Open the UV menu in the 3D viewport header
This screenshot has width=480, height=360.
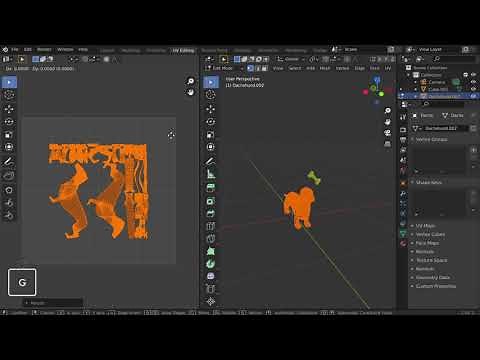click(x=388, y=68)
